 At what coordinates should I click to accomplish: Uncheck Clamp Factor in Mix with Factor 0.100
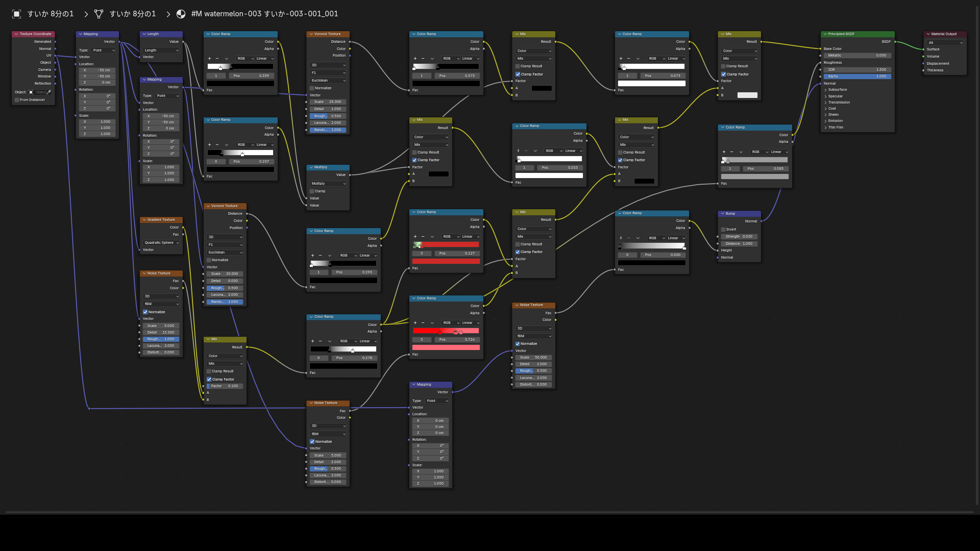(x=209, y=380)
